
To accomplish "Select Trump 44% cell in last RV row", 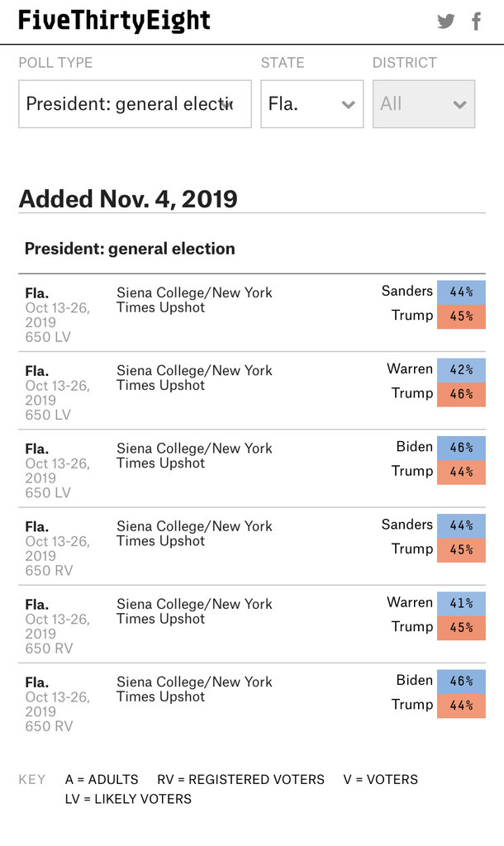I will 461,706.
